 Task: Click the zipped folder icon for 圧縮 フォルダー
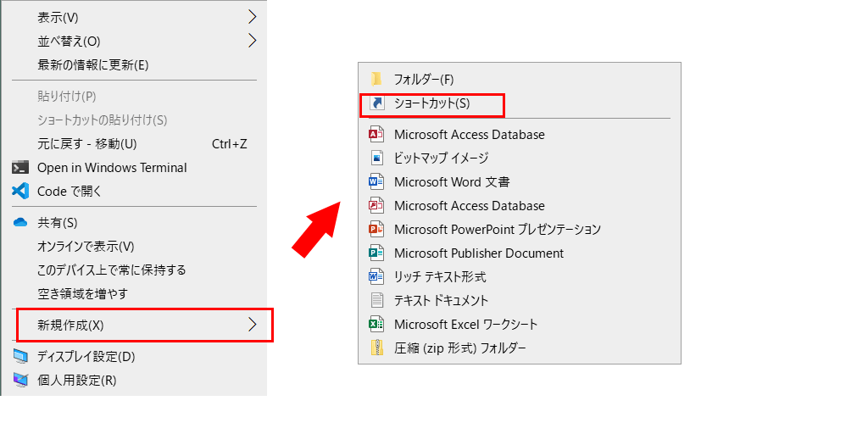(376, 348)
